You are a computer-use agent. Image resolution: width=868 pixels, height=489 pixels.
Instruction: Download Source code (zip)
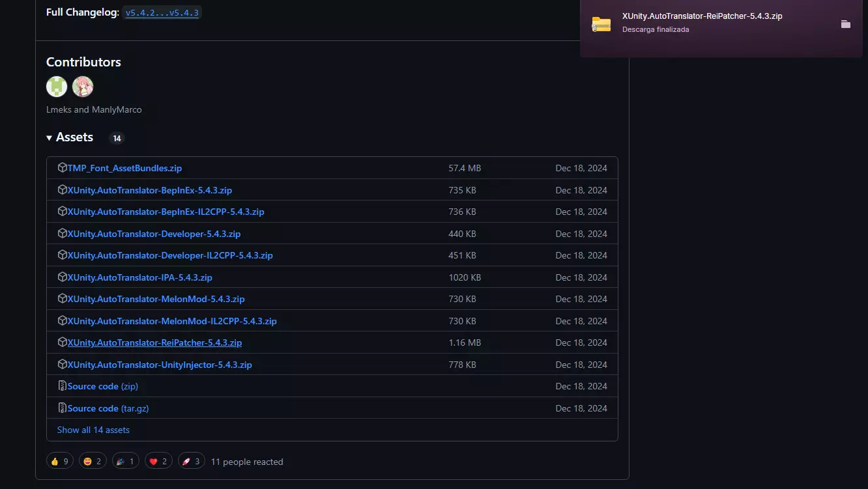coord(103,386)
